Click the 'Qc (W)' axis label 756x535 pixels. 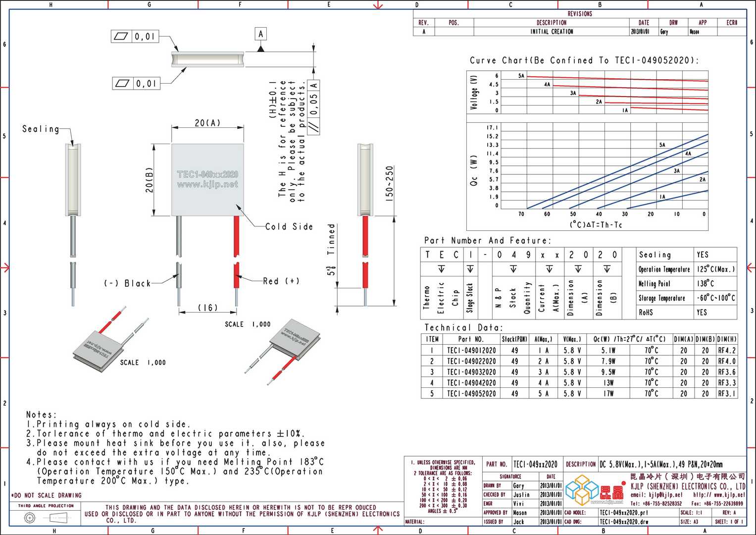click(474, 171)
